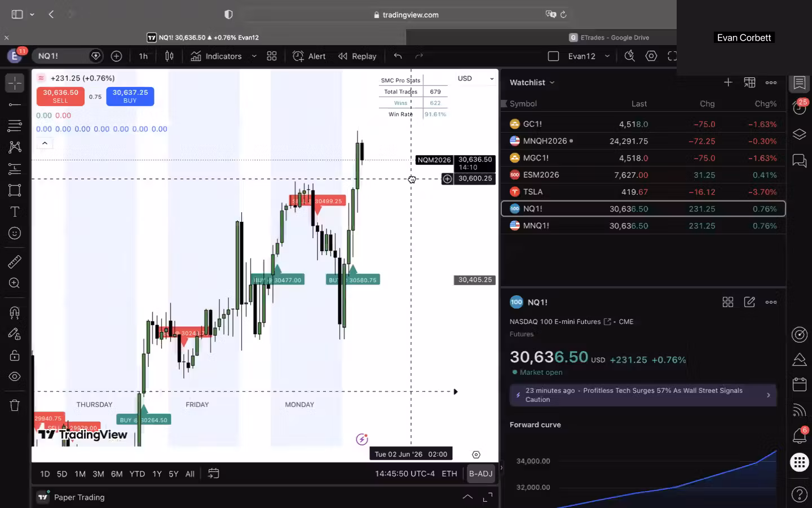Open the ETH session selector

point(449,474)
